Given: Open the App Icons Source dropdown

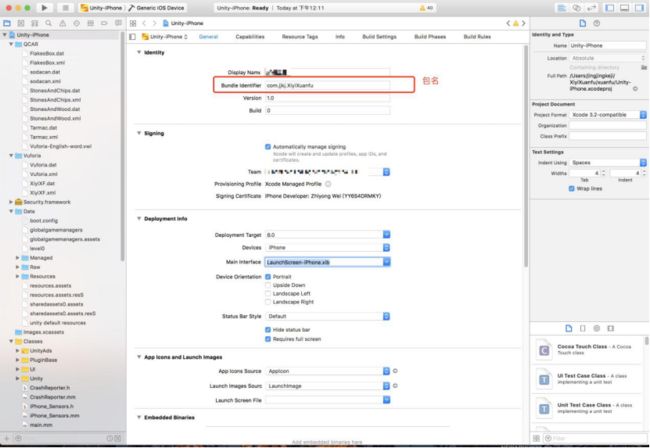Looking at the screenshot, I should tap(386, 371).
